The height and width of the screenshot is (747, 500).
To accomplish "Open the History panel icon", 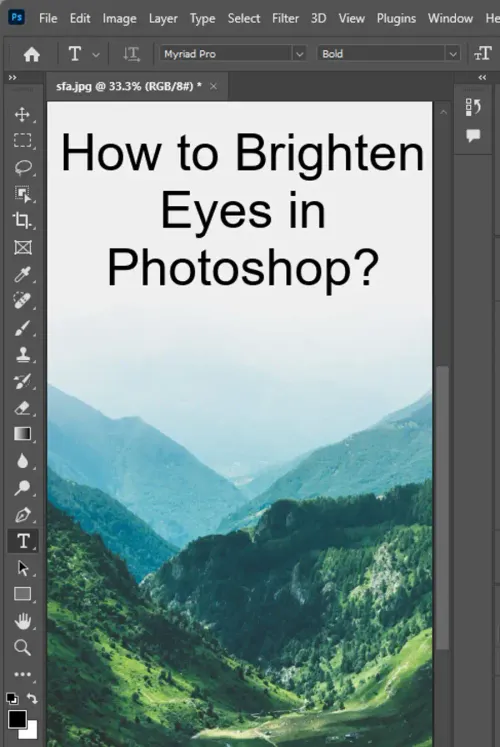I will pos(473,107).
